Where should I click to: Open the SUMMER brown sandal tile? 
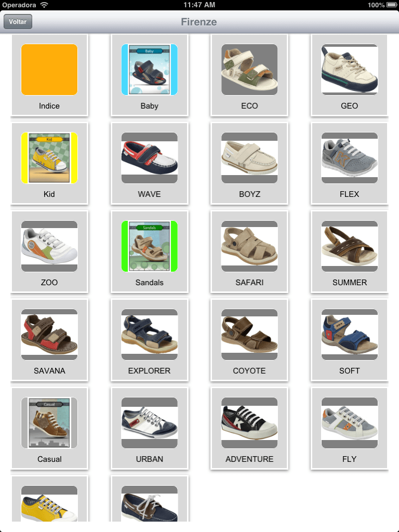[350, 251]
